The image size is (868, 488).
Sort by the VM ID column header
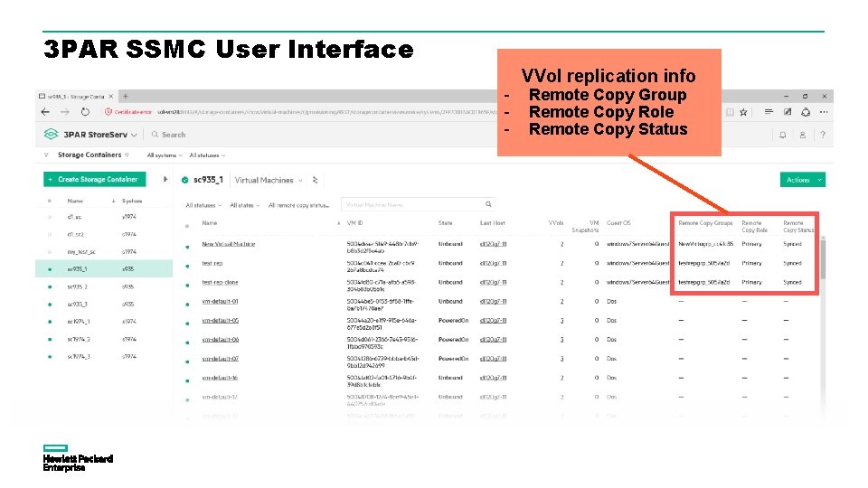(354, 223)
